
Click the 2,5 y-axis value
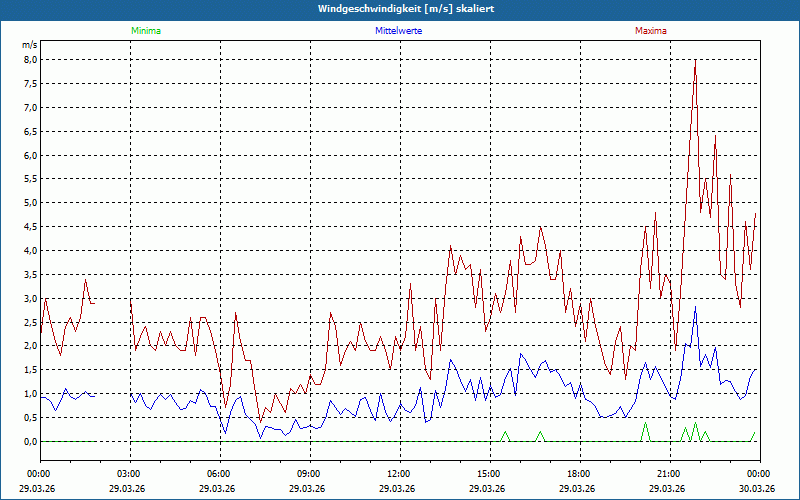30,322
